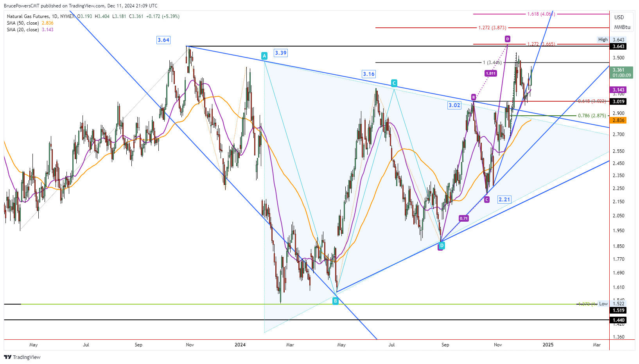Click the 1.770 price scale value

[x=619, y=259]
